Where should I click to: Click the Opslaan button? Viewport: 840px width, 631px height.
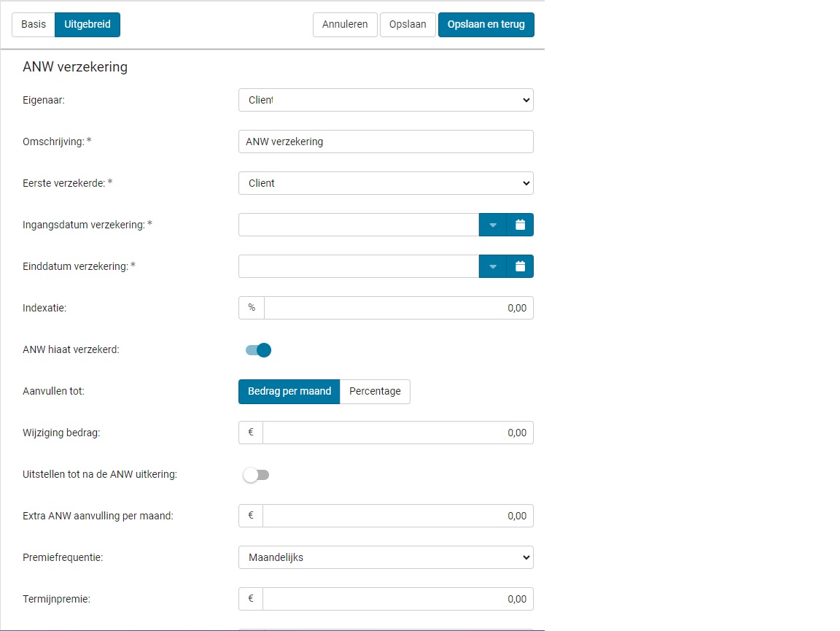click(x=408, y=25)
